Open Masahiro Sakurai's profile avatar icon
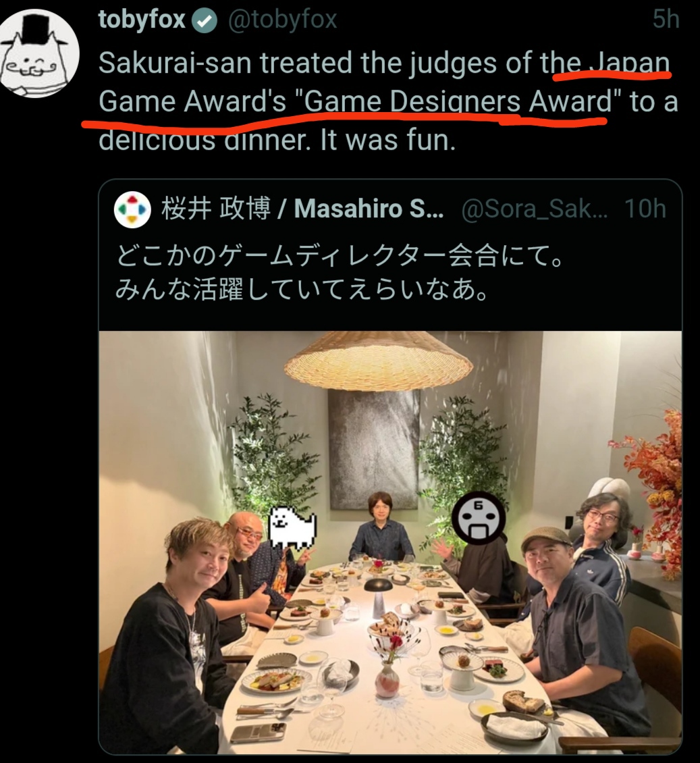The width and height of the screenshot is (700, 763). [132, 210]
